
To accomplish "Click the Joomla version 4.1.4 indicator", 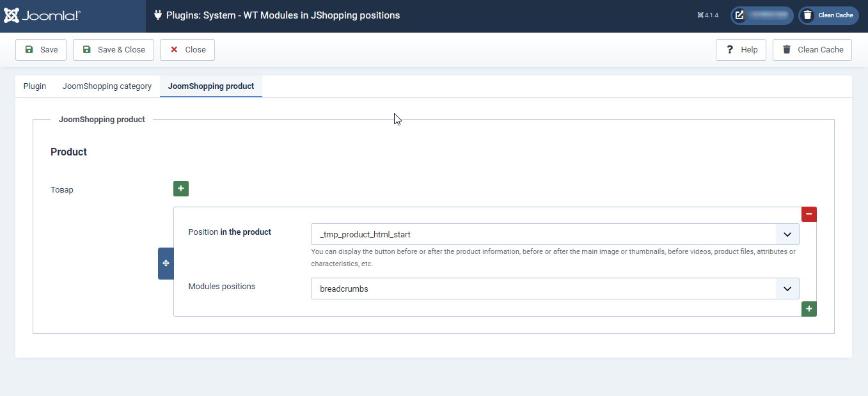I will [x=708, y=15].
